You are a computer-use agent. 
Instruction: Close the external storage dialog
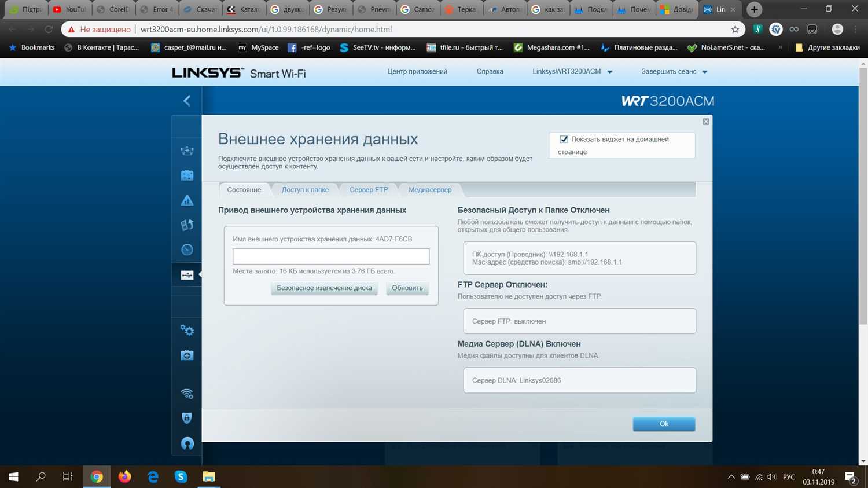tap(706, 122)
